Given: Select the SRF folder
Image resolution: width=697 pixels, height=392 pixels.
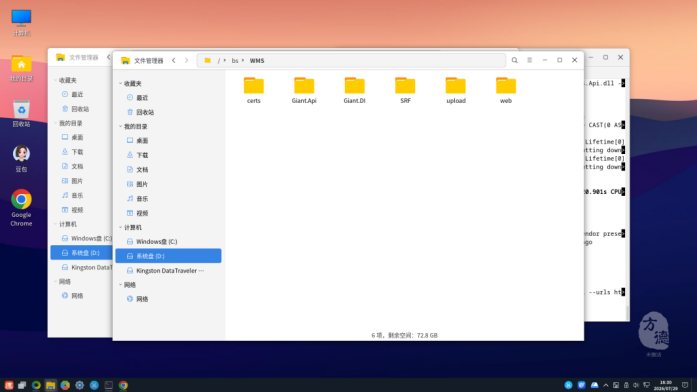Looking at the screenshot, I should [405, 90].
